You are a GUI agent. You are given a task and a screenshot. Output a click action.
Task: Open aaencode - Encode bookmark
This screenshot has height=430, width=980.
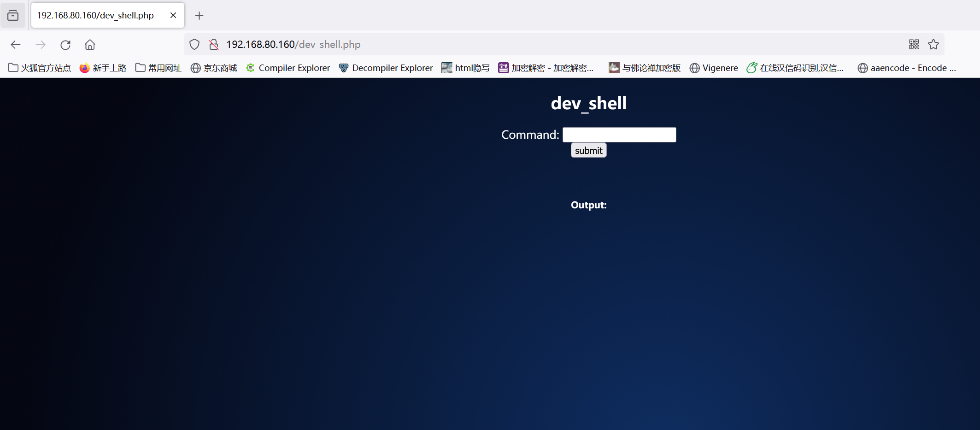907,68
